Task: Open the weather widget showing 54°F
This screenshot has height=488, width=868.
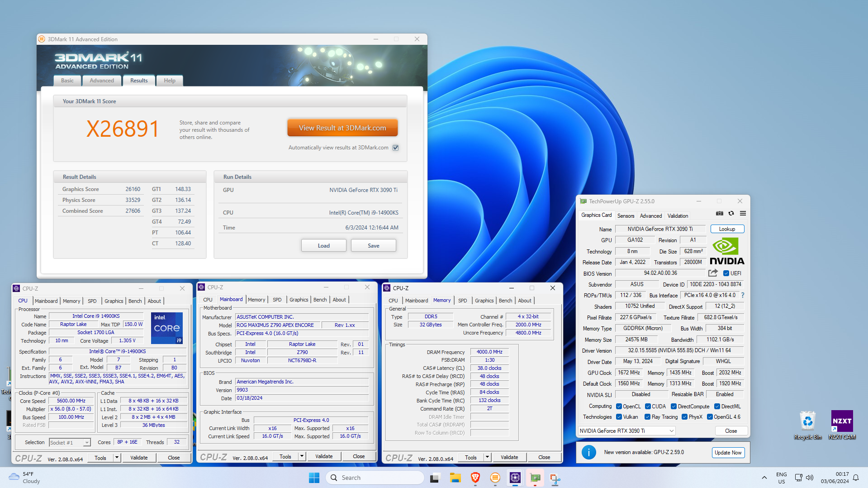Action: click(x=25, y=478)
